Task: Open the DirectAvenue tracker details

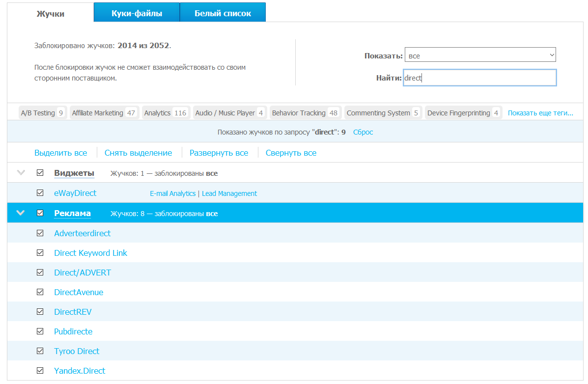Action: [79, 292]
